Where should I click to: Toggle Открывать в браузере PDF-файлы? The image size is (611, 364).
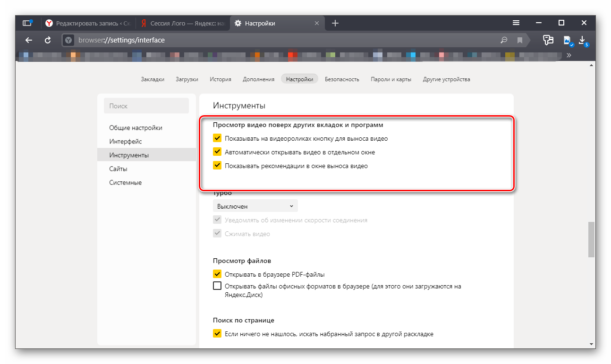pos(217,274)
